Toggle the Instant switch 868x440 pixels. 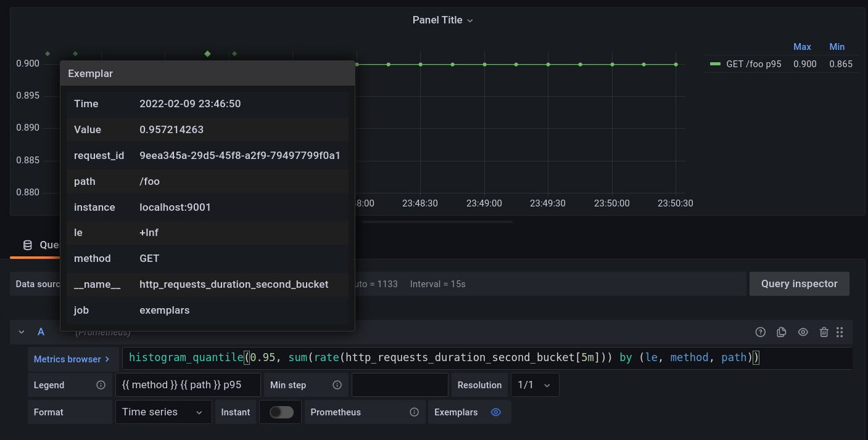click(x=281, y=412)
